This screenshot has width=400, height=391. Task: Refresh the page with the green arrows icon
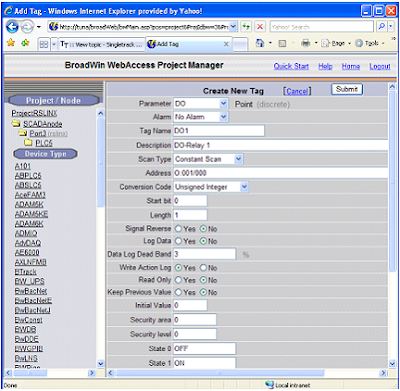[x=246, y=27]
